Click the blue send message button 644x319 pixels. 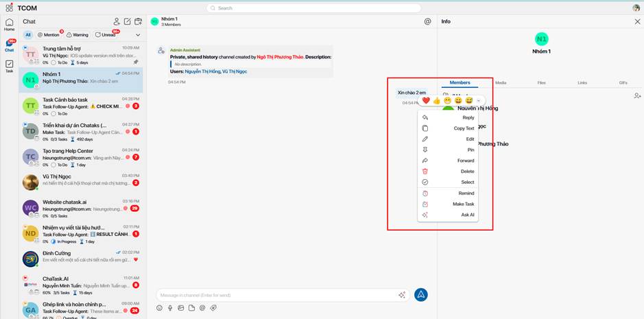click(x=421, y=294)
